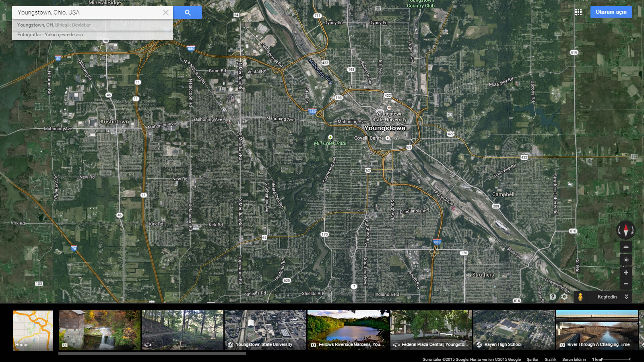
Task: Open the help question mark icon
Action: (553, 297)
